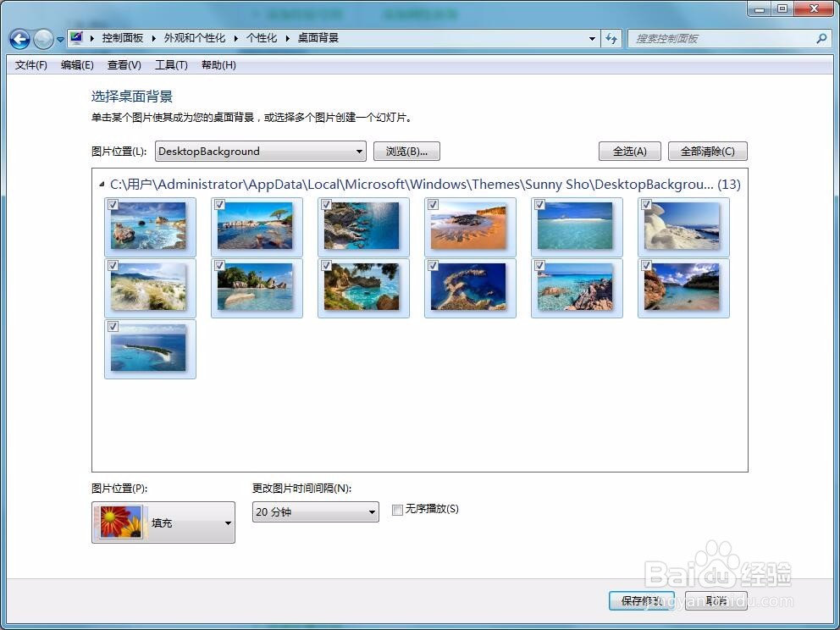Go to 外观和个性化 breadcrumb

click(x=195, y=38)
